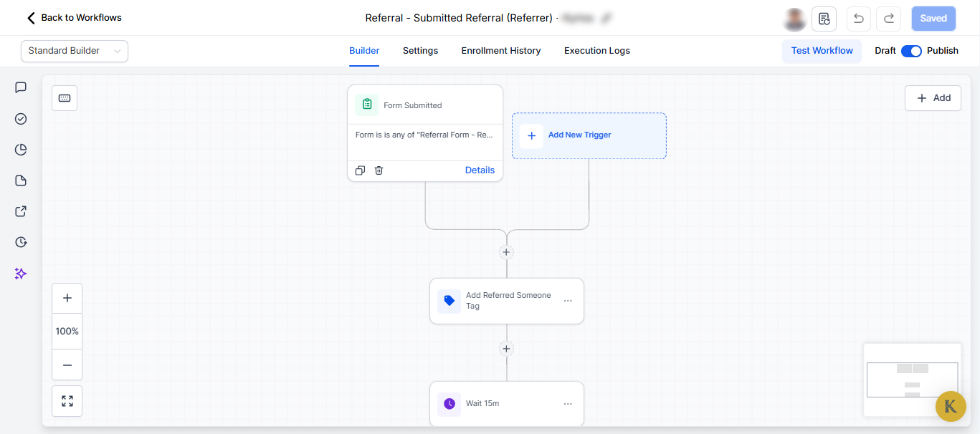Duplicate the Form Submitted trigger
Screen dimensions: 980x434
pyautogui.click(x=360, y=170)
